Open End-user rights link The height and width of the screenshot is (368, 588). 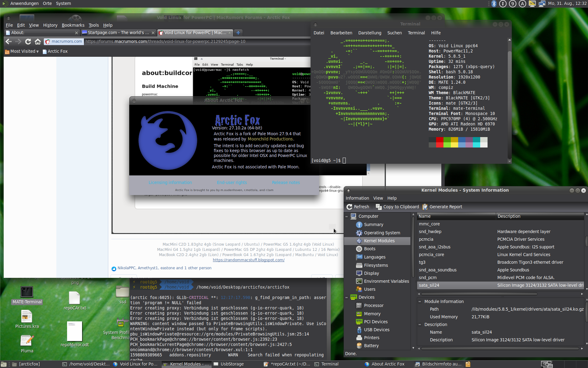coord(232,182)
